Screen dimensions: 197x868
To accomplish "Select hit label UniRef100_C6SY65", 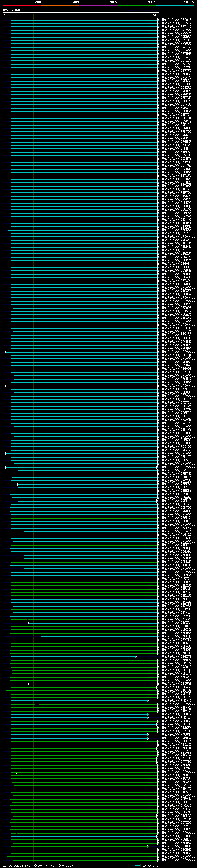I will tap(177, 64).
